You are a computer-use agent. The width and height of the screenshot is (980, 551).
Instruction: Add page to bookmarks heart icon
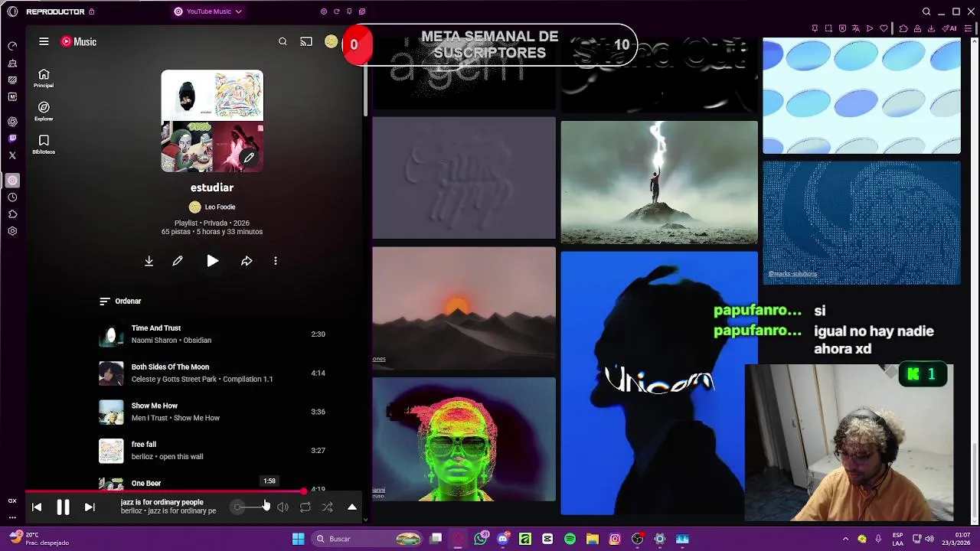click(884, 28)
